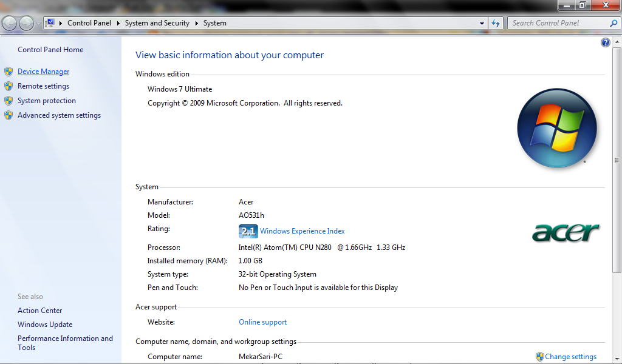This screenshot has width=622, height=364.
Task: Select System breadcrumb
Action: [x=215, y=23]
